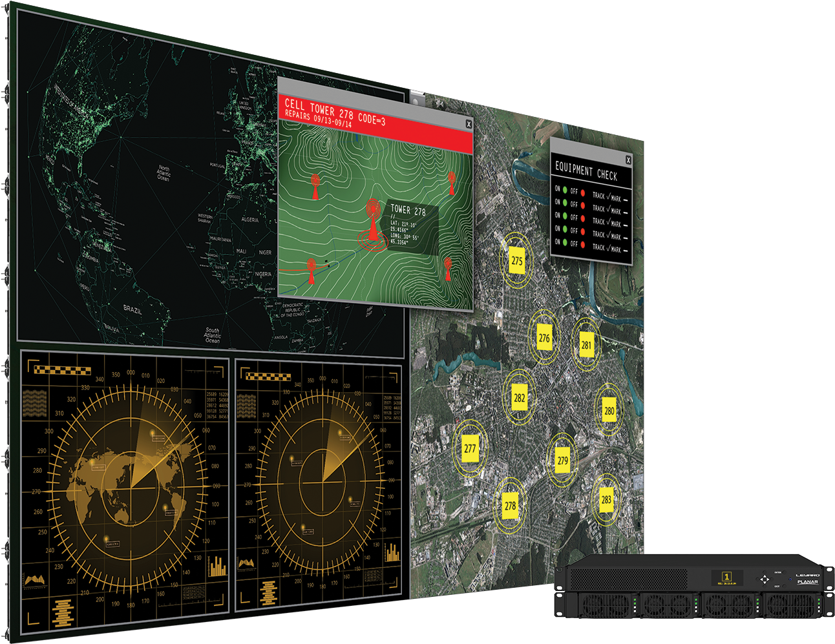Toggle the first row ON green indicator

coord(564,190)
